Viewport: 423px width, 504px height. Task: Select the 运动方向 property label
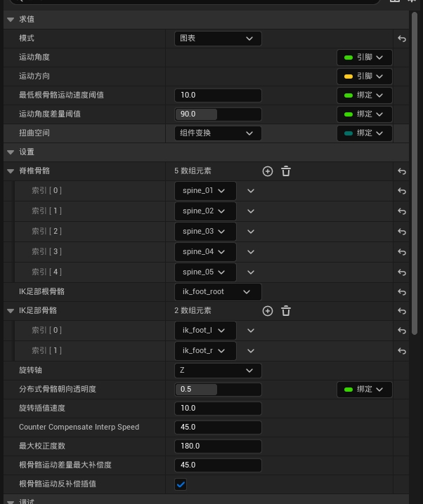click(34, 77)
